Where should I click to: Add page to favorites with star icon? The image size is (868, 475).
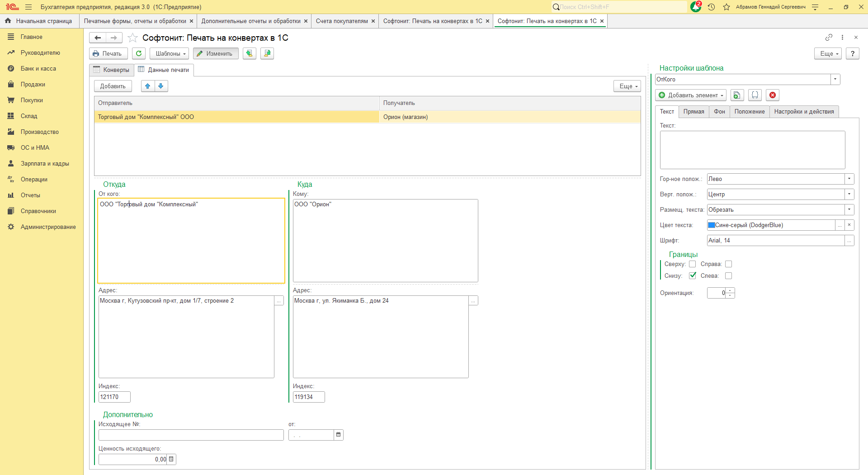pos(132,38)
